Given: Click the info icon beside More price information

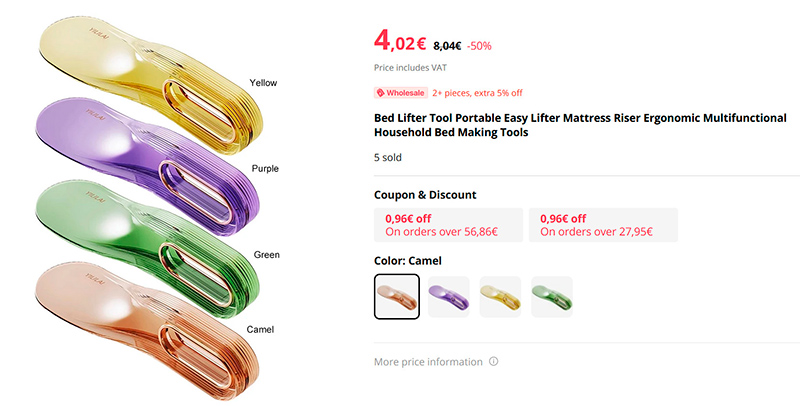Looking at the screenshot, I should [494, 362].
